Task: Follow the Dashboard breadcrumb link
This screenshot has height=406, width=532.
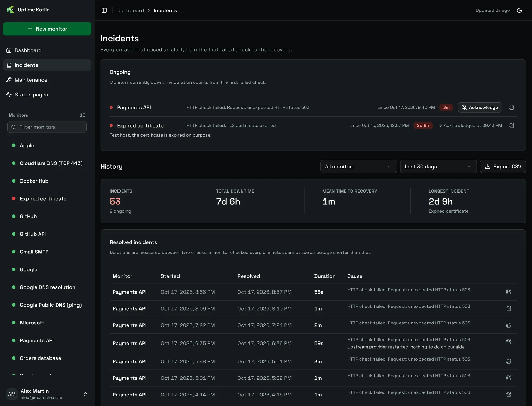Action: pyautogui.click(x=130, y=10)
